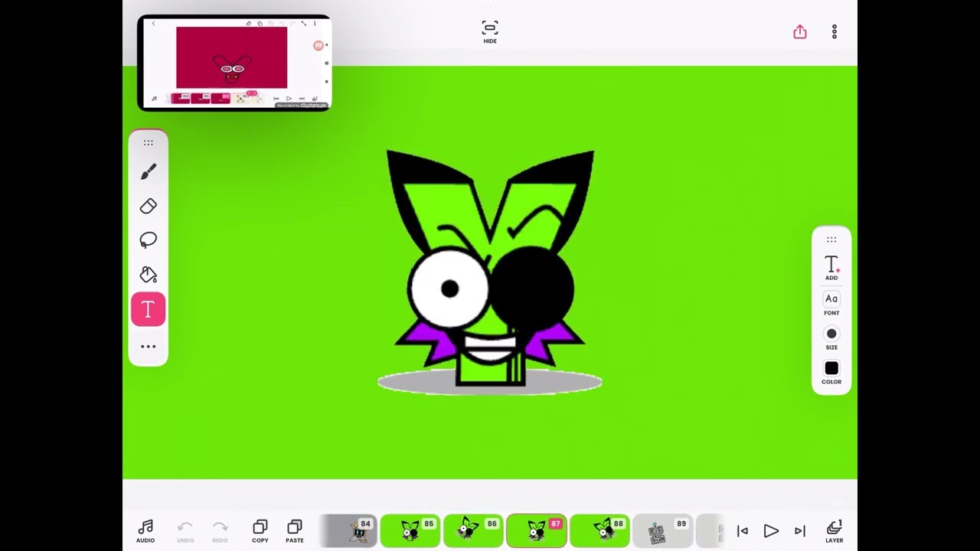980x551 pixels.
Task: Play the animation
Action: (x=771, y=531)
